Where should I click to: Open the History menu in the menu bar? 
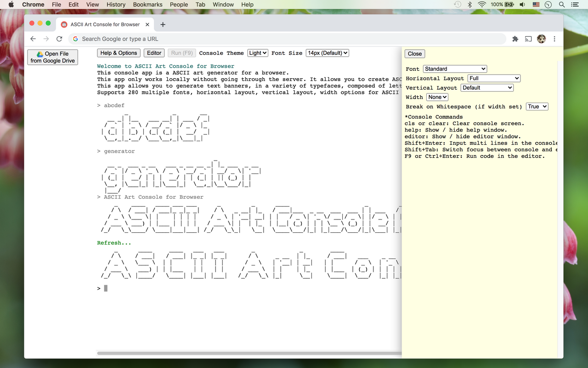(x=116, y=5)
